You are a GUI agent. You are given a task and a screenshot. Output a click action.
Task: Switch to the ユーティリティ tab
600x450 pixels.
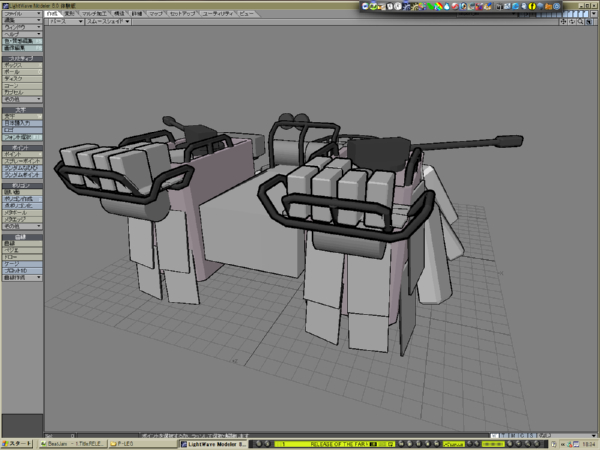pos(217,13)
